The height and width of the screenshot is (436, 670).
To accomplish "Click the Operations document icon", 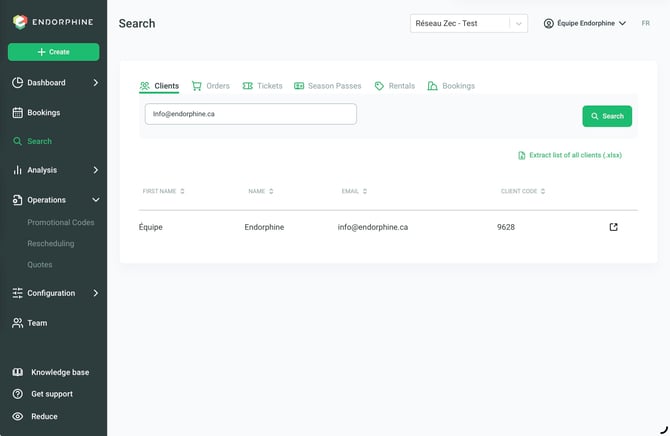I will tap(17, 200).
